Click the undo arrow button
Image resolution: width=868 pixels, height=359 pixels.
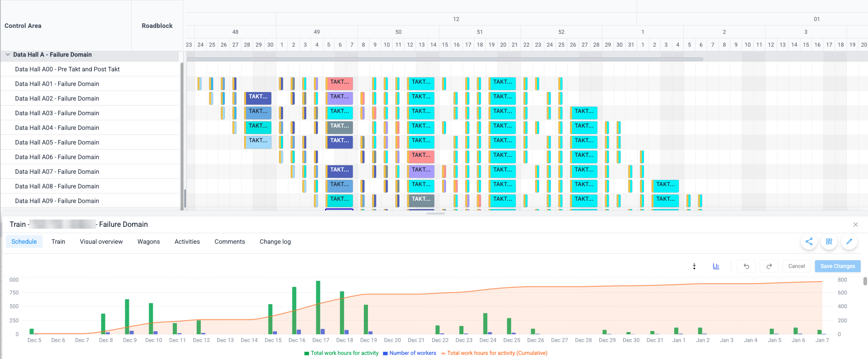point(746,266)
